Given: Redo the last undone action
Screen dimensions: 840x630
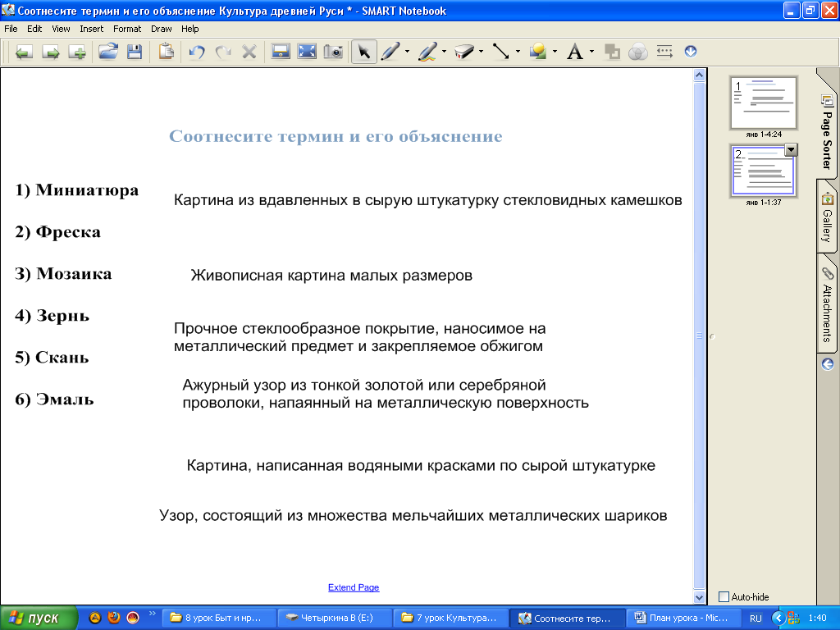Looking at the screenshot, I should pos(223,52).
